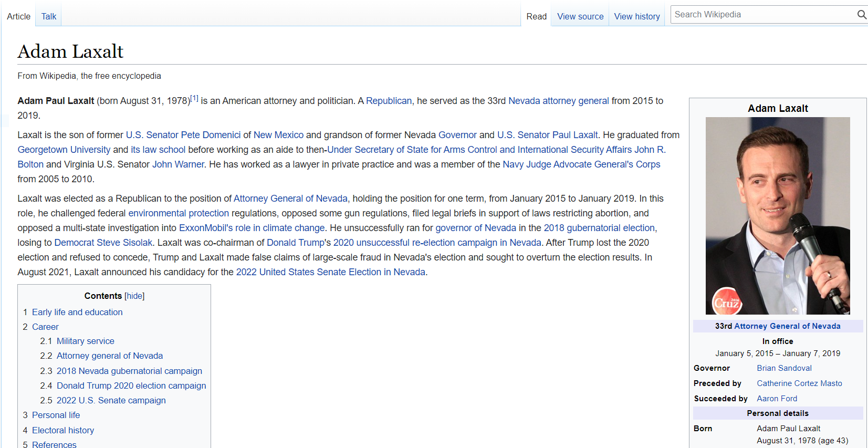
Task: Open Adam Laxalt infobox photo
Action: [x=778, y=216]
